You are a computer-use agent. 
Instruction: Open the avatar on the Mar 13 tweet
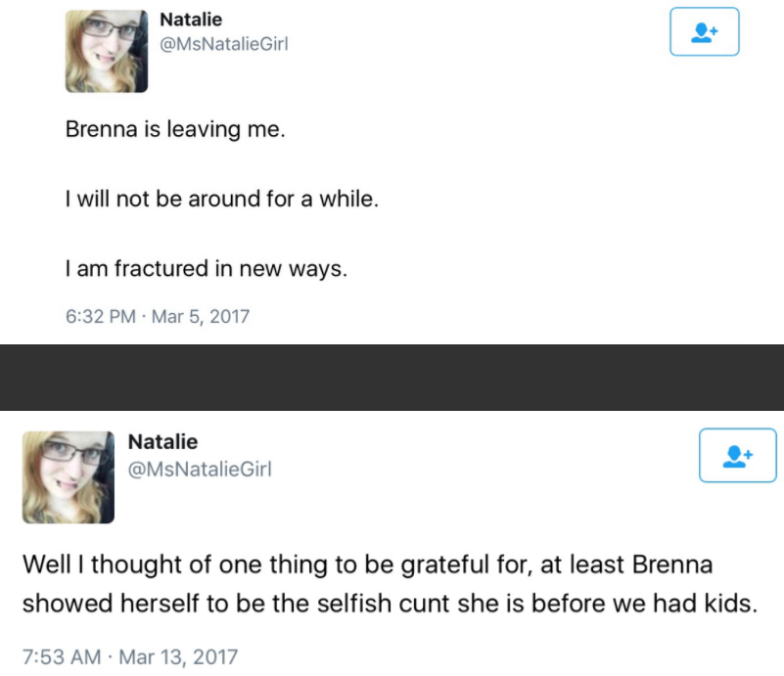click(x=69, y=477)
